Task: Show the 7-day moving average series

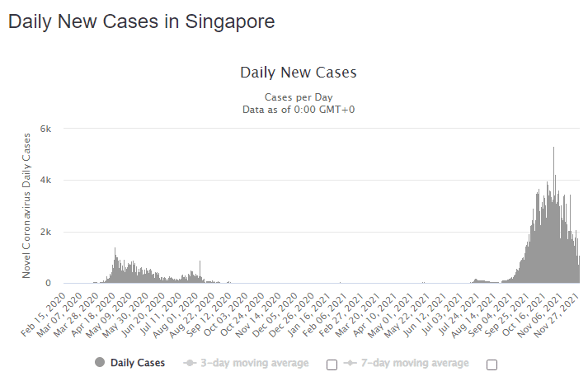Action: 415,363
